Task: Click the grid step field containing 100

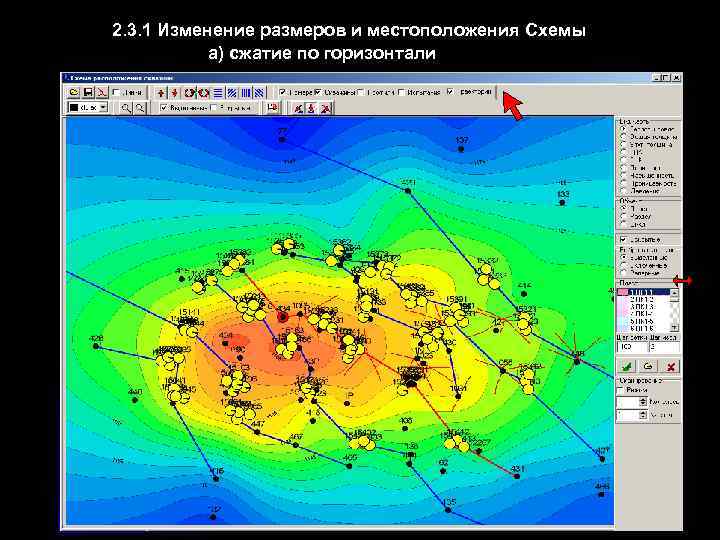Action: pyautogui.click(x=632, y=347)
